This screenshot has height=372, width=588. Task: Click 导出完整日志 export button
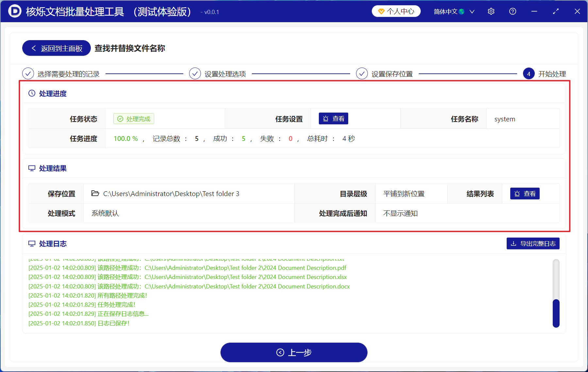(x=533, y=243)
